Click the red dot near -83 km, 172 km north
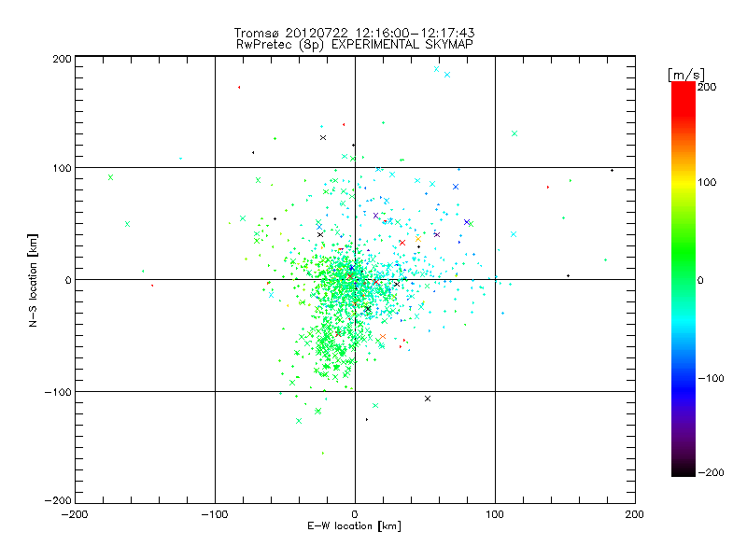 [x=239, y=87]
